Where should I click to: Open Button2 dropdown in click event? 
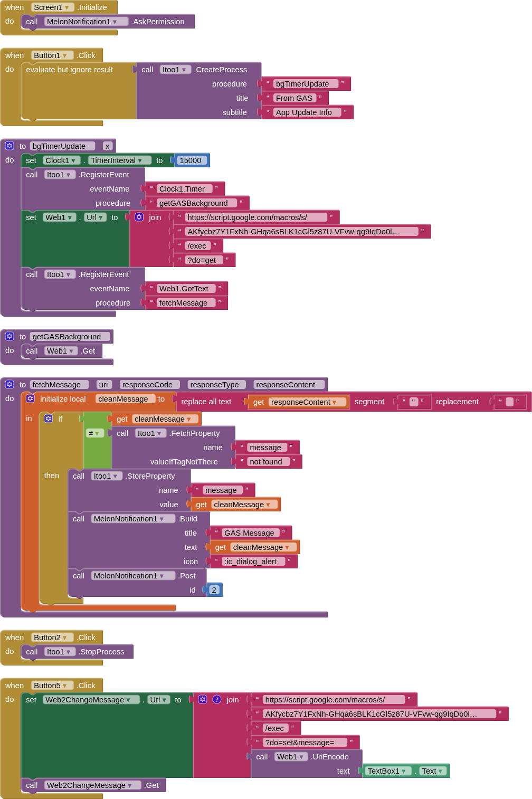click(x=65, y=638)
